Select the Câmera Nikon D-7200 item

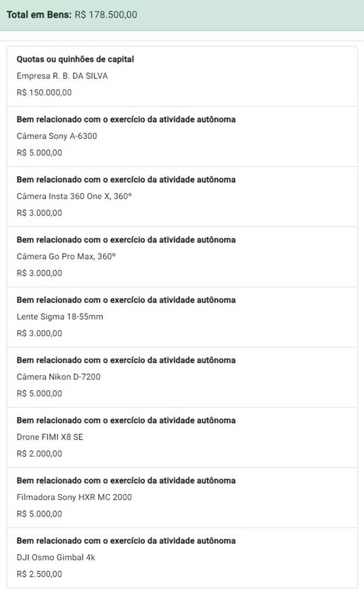pyautogui.click(x=59, y=376)
